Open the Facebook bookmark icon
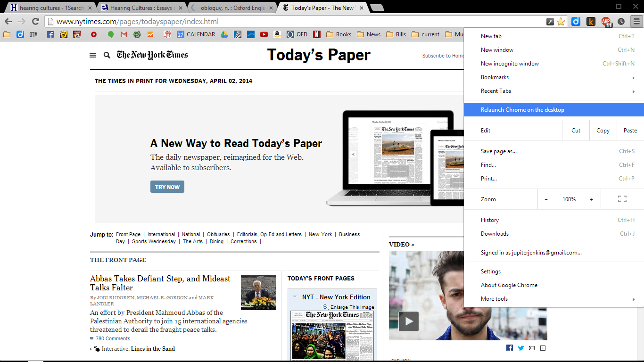This screenshot has height=362, width=644. (x=50, y=34)
